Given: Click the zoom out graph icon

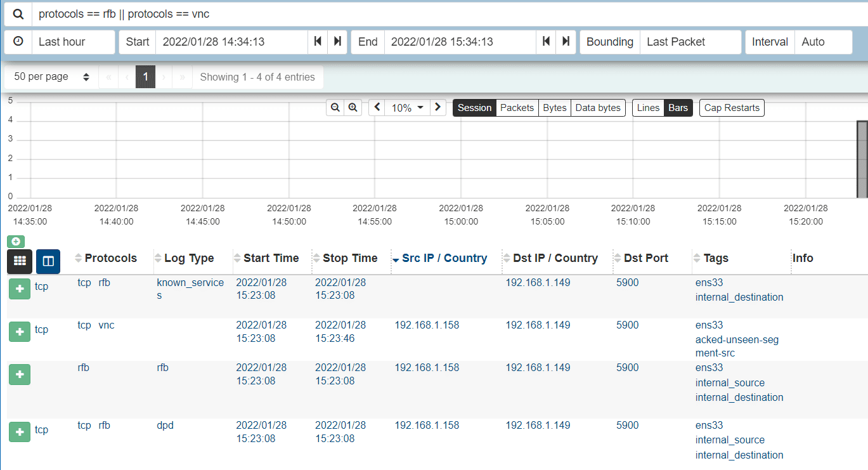Looking at the screenshot, I should pyautogui.click(x=335, y=108).
